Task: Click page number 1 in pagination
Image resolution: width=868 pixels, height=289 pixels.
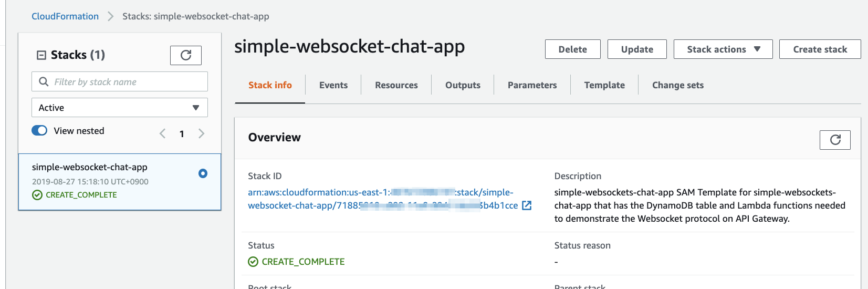Action: (182, 134)
